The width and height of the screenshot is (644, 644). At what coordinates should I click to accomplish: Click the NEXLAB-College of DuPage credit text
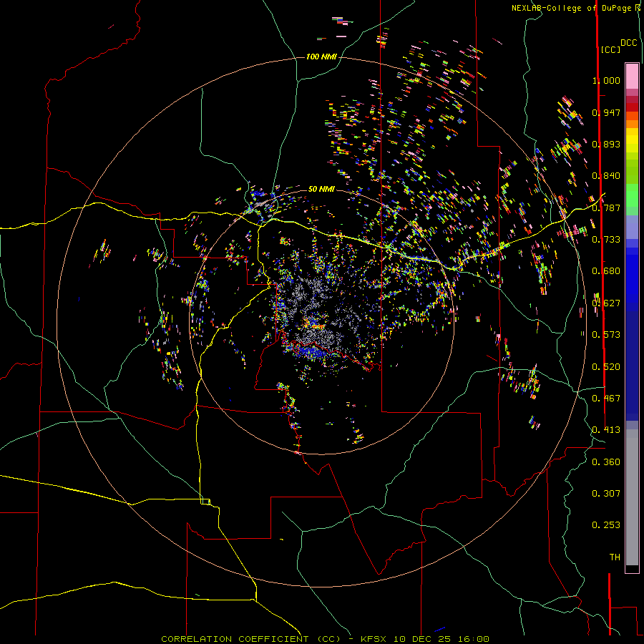[x=571, y=8]
